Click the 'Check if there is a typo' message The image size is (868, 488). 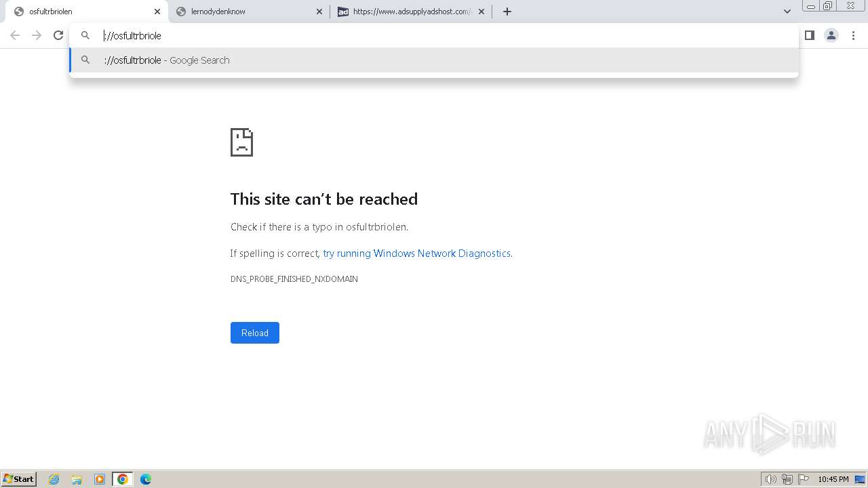(319, 227)
